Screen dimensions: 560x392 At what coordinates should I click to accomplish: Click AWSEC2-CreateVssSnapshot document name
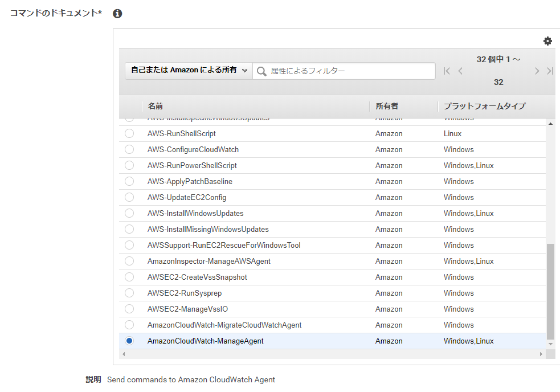(197, 277)
